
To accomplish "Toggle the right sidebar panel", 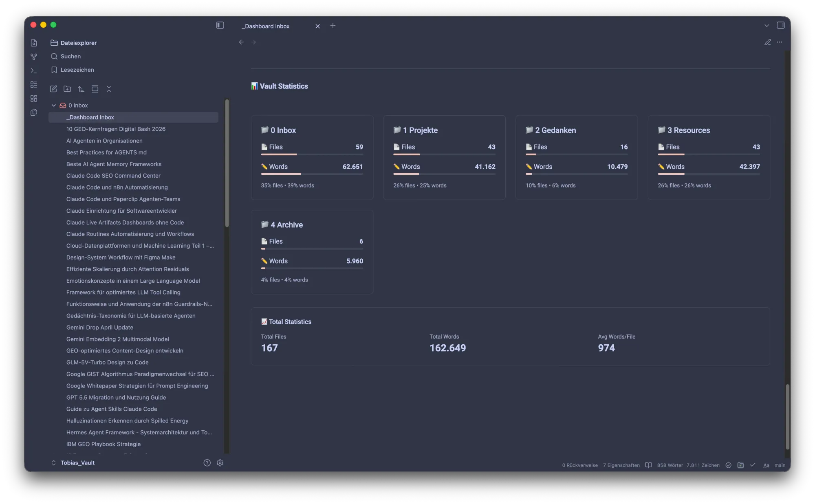I will 780,25.
